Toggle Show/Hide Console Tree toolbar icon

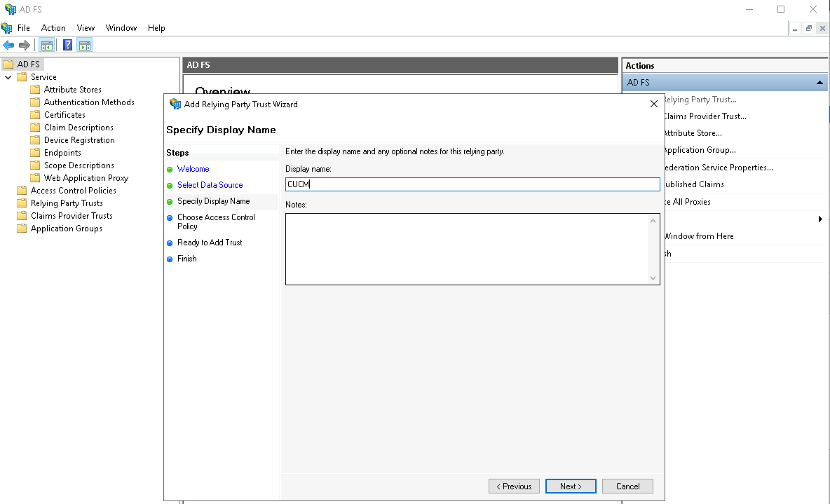47,46
